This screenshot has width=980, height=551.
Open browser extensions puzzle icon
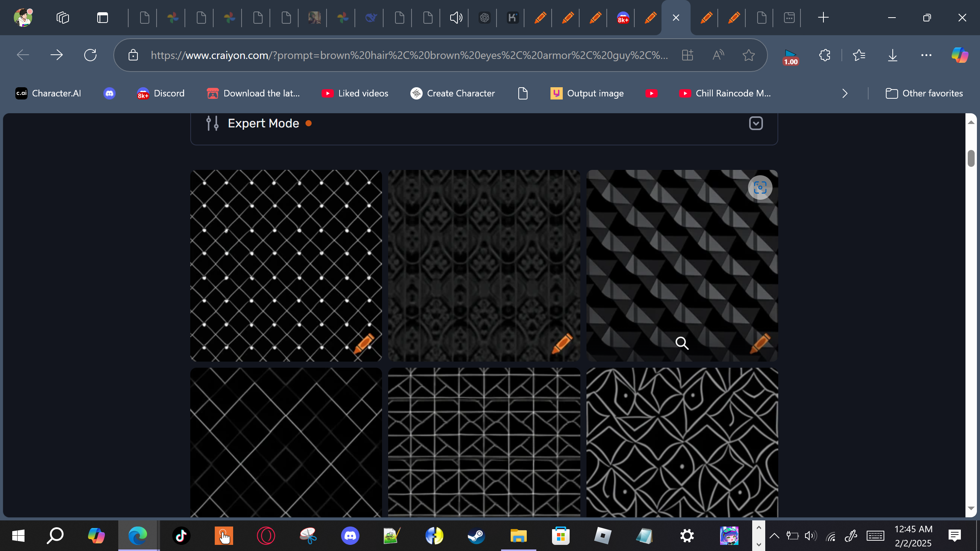tap(825, 55)
